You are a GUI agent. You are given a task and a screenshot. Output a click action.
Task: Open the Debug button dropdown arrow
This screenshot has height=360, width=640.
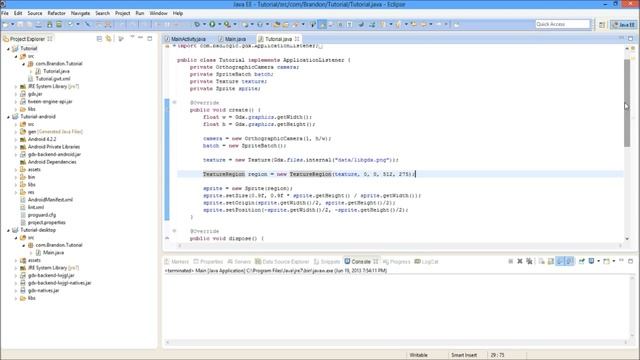(x=204, y=24)
